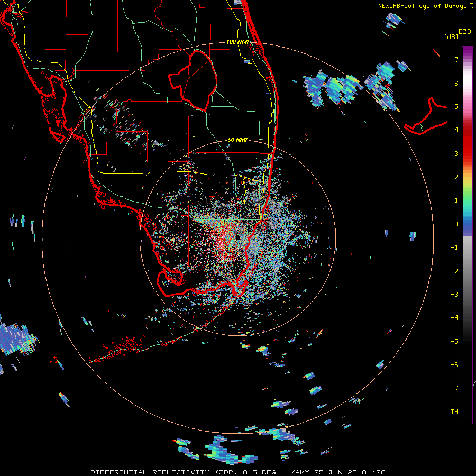Click the 6 value on the dB scale
Image resolution: width=476 pixels, height=476 pixels.
pyautogui.click(x=456, y=83)
